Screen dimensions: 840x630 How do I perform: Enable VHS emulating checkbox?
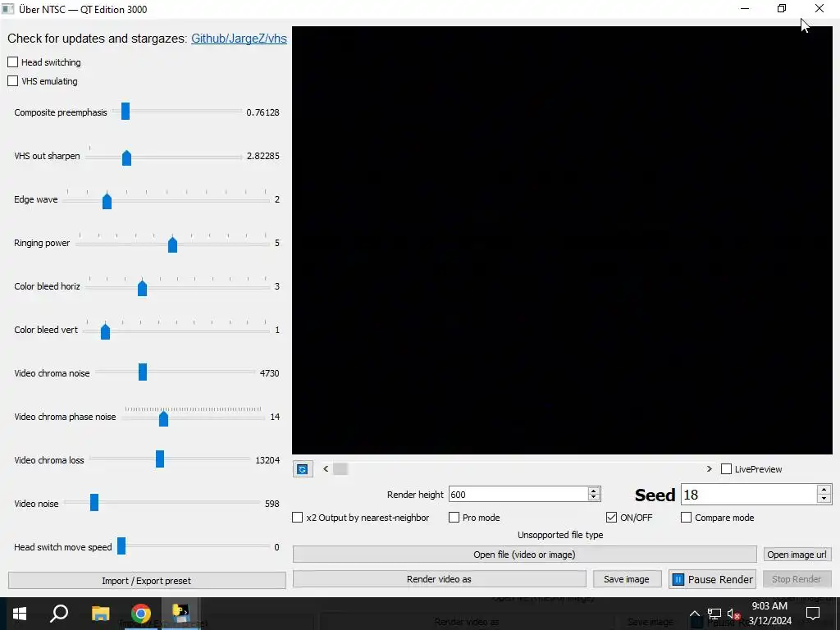pyautogui.click(x=13, y=81)
